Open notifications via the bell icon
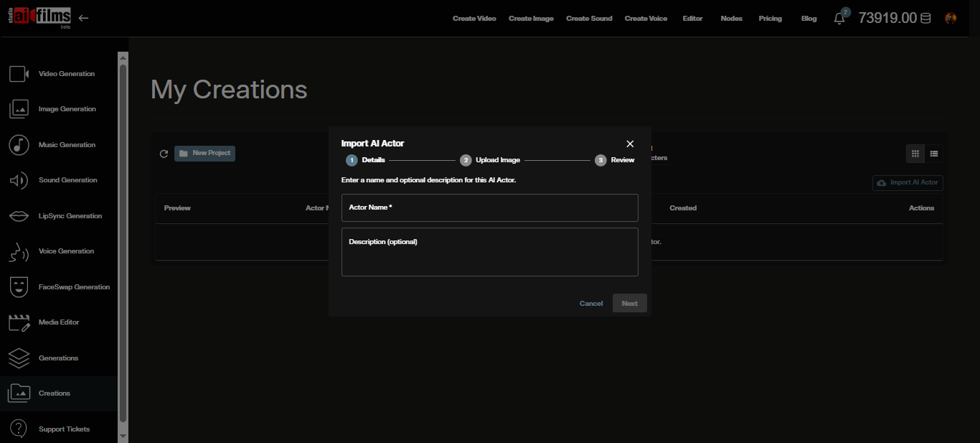980x443 pixels. tap(839, 18)
